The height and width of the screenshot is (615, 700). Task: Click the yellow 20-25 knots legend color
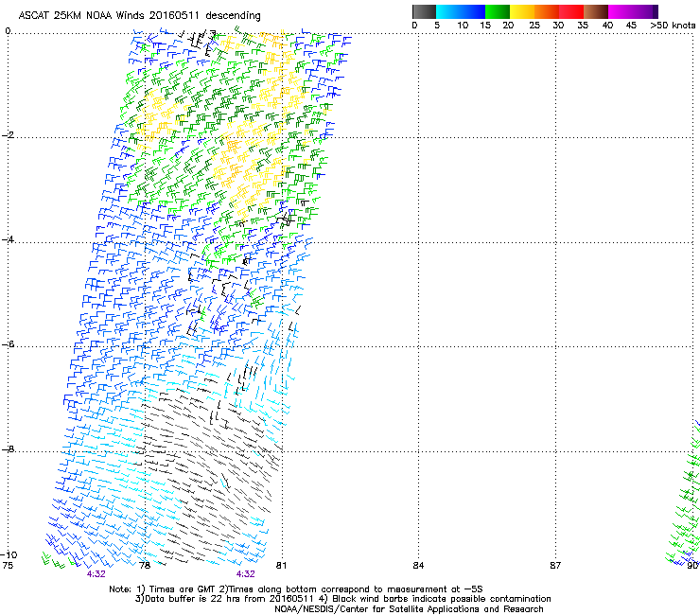coord(522,11)
